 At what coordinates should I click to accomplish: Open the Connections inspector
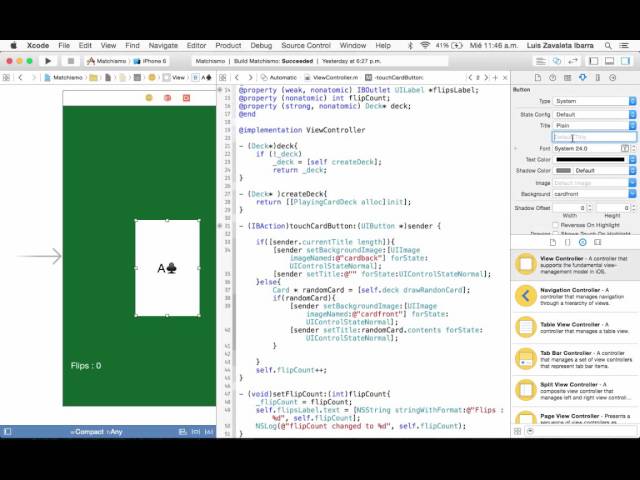(613, 78)
